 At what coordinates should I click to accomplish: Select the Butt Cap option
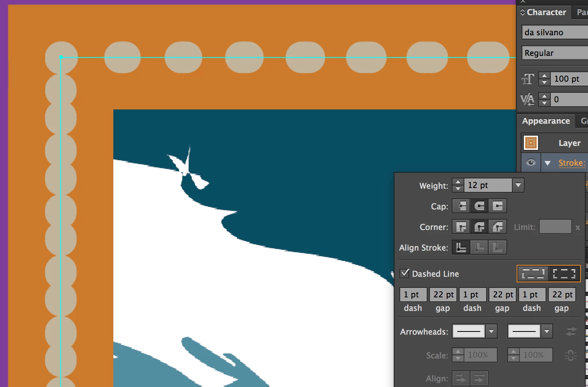point(461,206)
